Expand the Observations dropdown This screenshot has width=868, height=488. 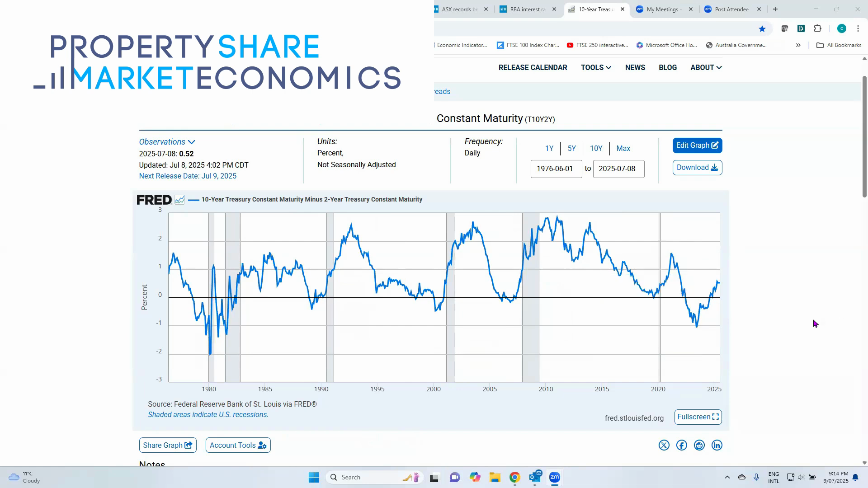point(167,141)
